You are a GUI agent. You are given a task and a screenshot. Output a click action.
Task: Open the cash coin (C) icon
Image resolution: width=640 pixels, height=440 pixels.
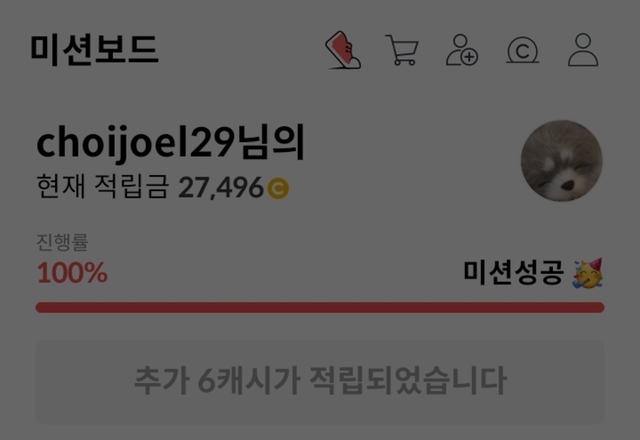pyautogui.click(x=522, y=50)
